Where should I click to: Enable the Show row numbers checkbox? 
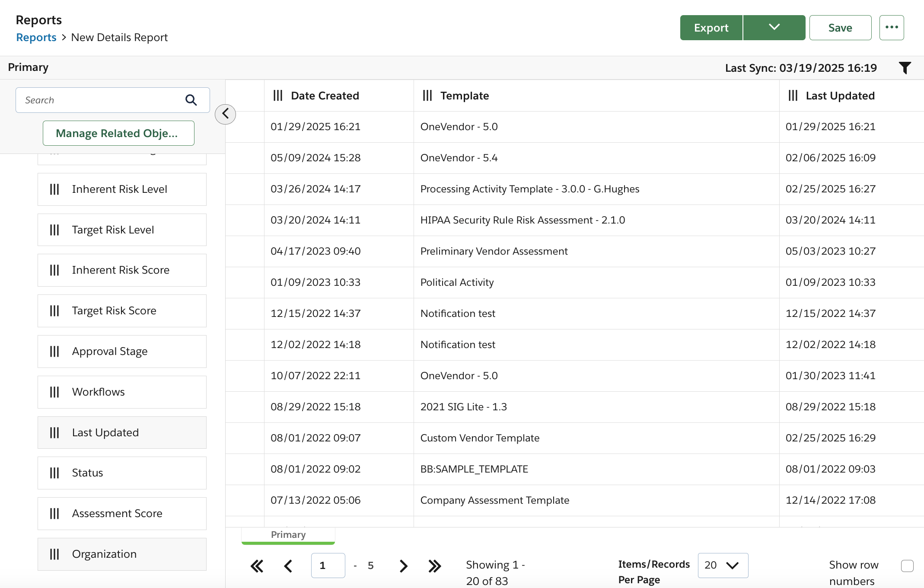pos(907,565)
